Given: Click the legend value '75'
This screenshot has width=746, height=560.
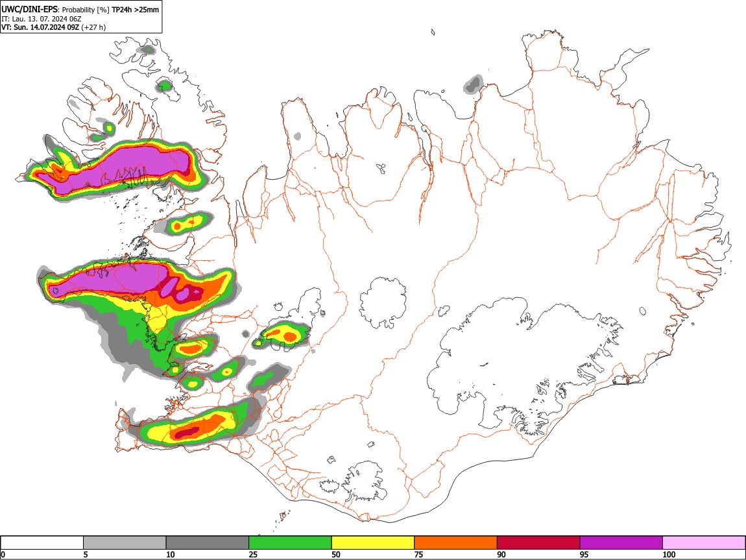Looking at the screenshot, I should tap(418, 554).
